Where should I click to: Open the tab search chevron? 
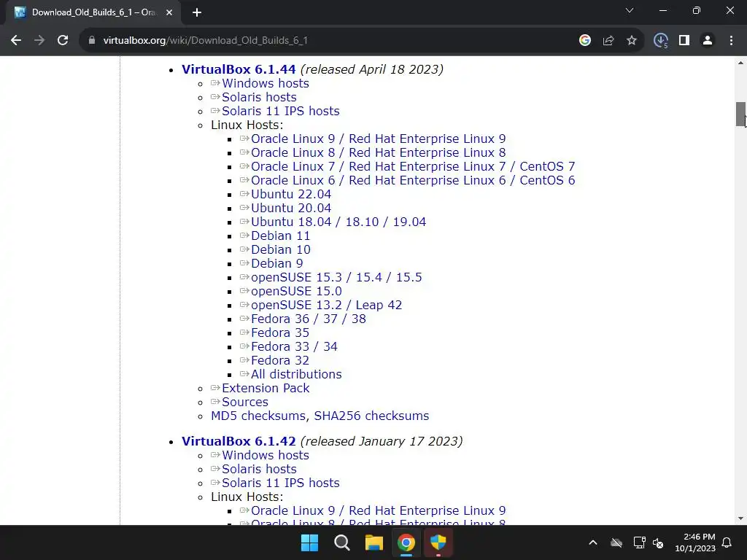630,10
